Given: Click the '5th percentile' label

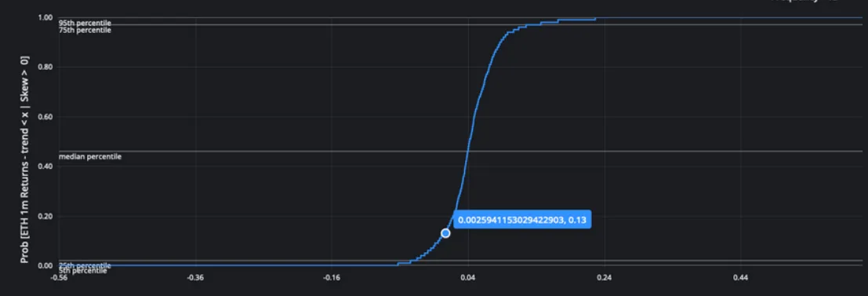Looking at the screenshot, I should (x=83, y=271).
